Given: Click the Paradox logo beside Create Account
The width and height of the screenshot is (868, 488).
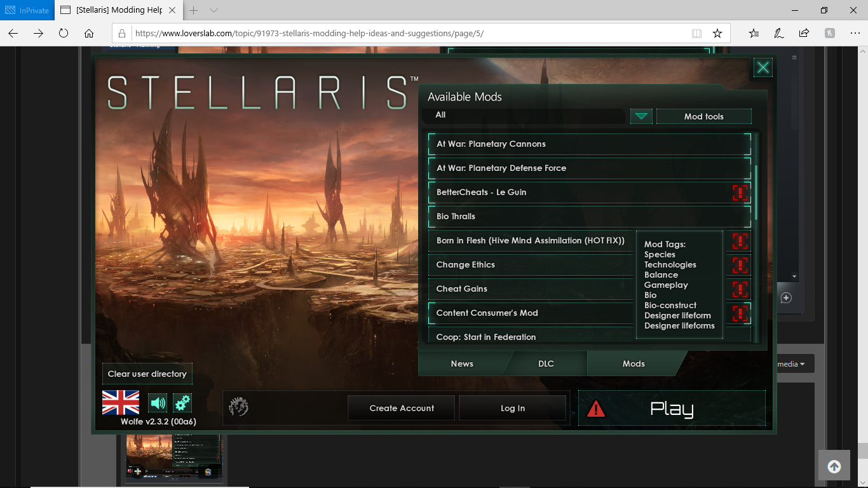Looking at the screenshot, I should coord(238,407).
